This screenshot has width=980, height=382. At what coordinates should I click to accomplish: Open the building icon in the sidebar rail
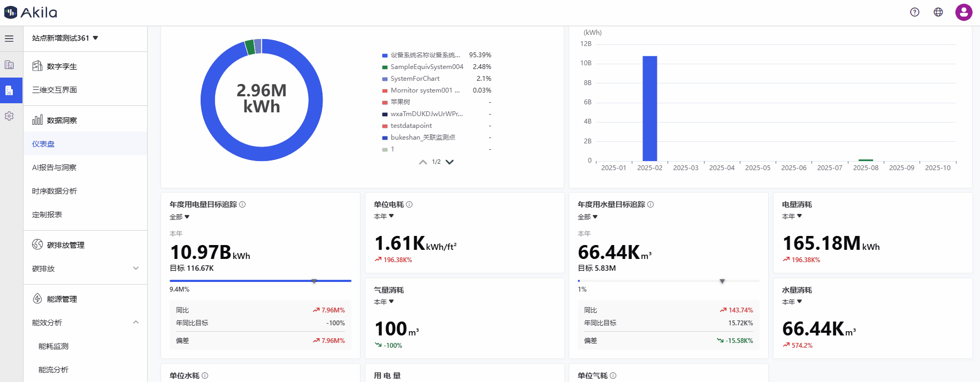point(9,65)
